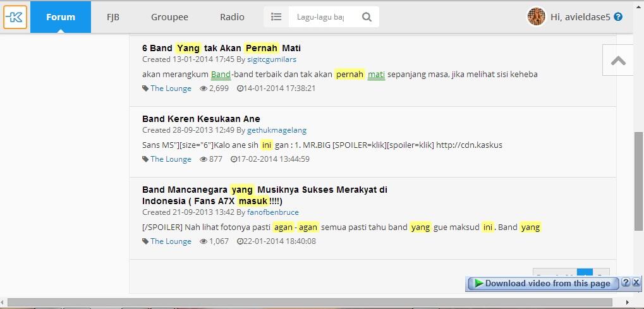Click the clock icon beside 22-01-2014 18:40:08

pyautogui.click(x=240, y=241)
